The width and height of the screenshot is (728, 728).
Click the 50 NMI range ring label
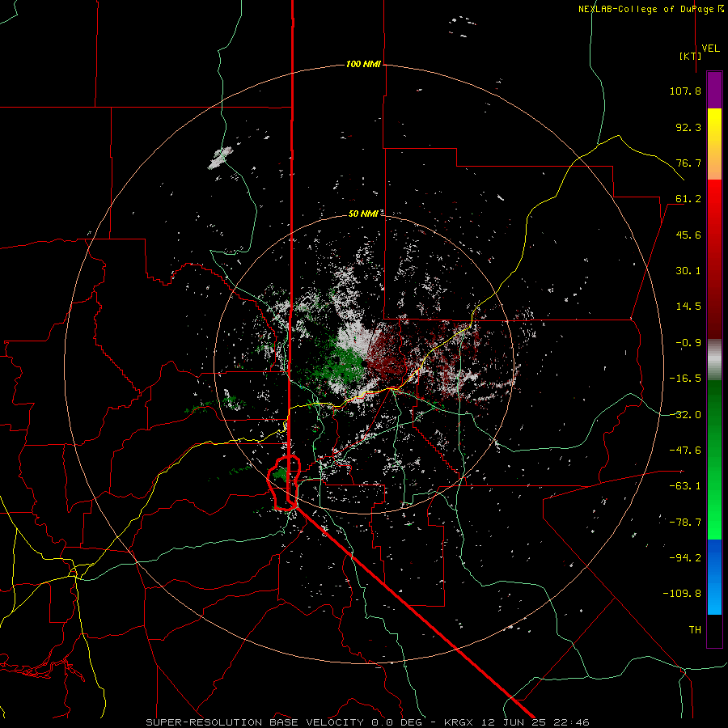(363, 214)
